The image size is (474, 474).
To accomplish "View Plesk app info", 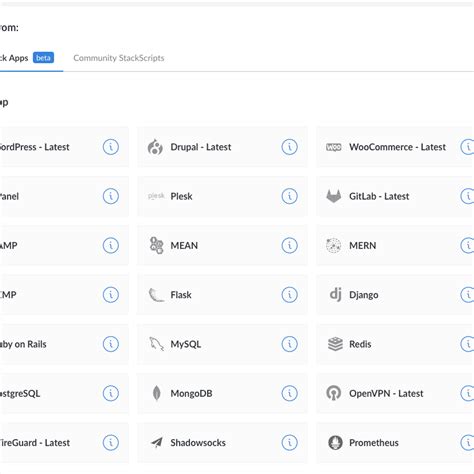I will [289, 196].
